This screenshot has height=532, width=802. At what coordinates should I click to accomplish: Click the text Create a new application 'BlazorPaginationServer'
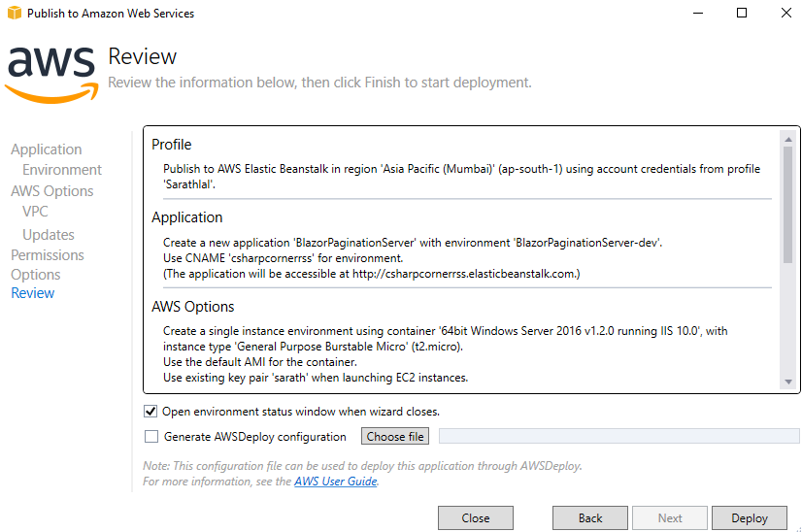tap(290, 243)
